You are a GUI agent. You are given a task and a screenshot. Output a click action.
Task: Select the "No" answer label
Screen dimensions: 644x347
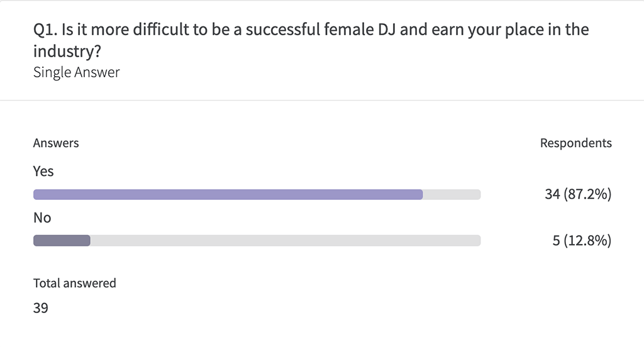coord(42,218)
